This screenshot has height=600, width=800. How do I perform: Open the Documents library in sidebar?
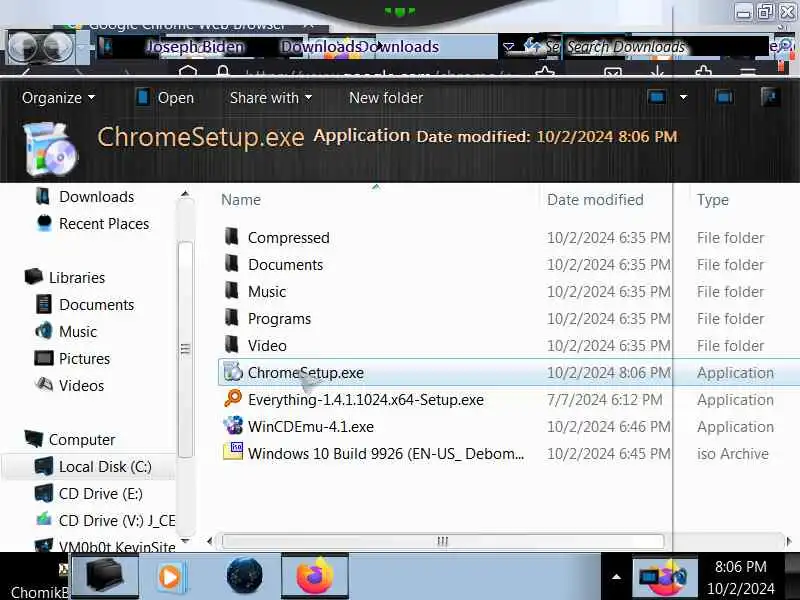pyautogui.click(x=96, y=305)
